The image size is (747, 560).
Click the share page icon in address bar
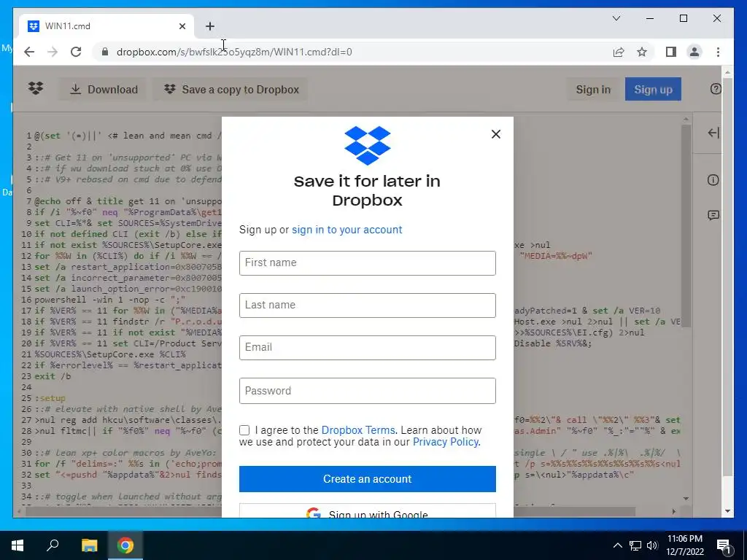[x=619, y=52]
